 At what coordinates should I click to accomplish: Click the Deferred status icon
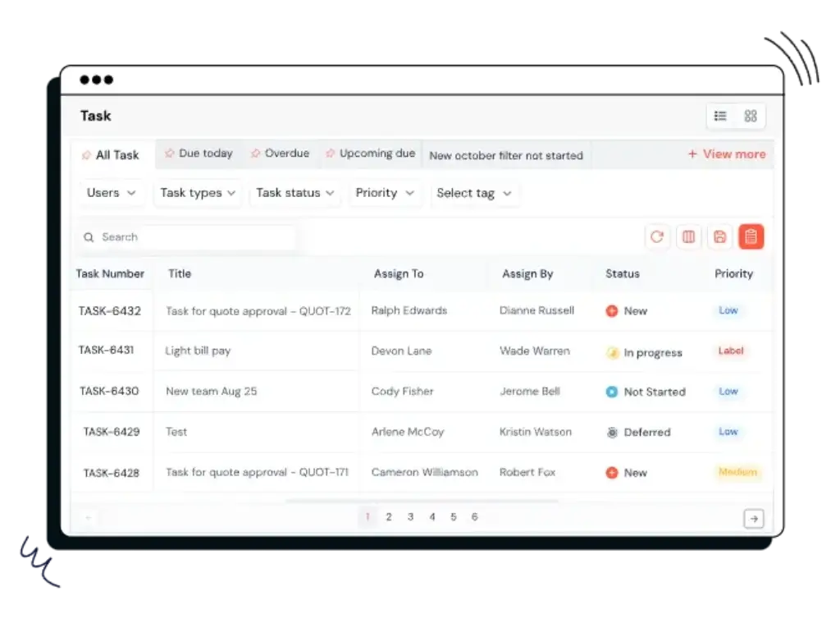(612, 432)
